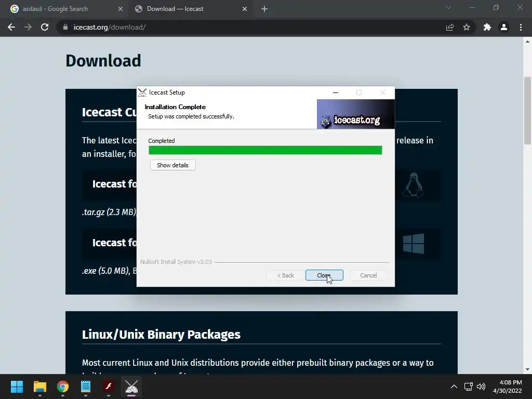Click the Icecast Setup title bar icon

[142, 92]
